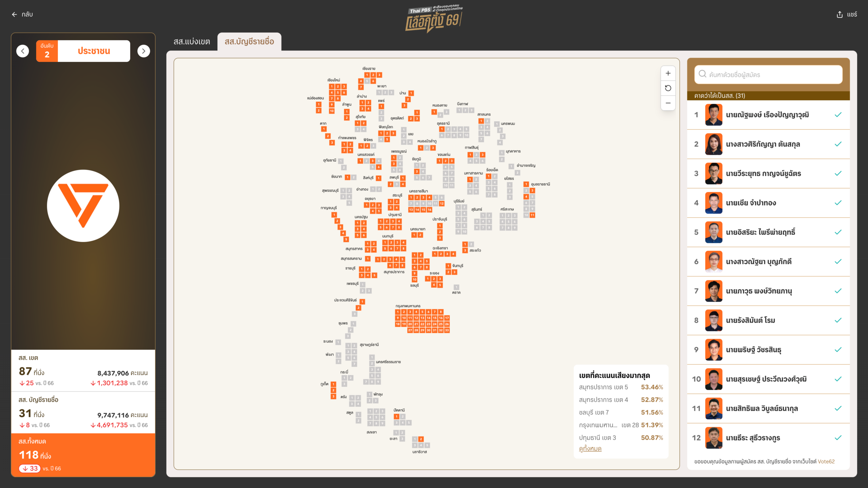Viewport: 868px width, 488px height.
Task: Click the search magnifier icon in candidate box
Action: click(703, 74)
